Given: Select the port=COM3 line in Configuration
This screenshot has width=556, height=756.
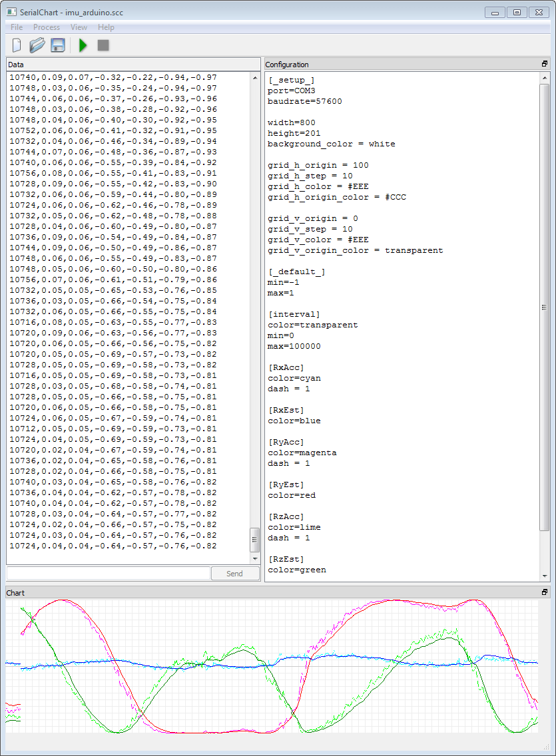Looking at the screenshot, I should click(291, 90).
